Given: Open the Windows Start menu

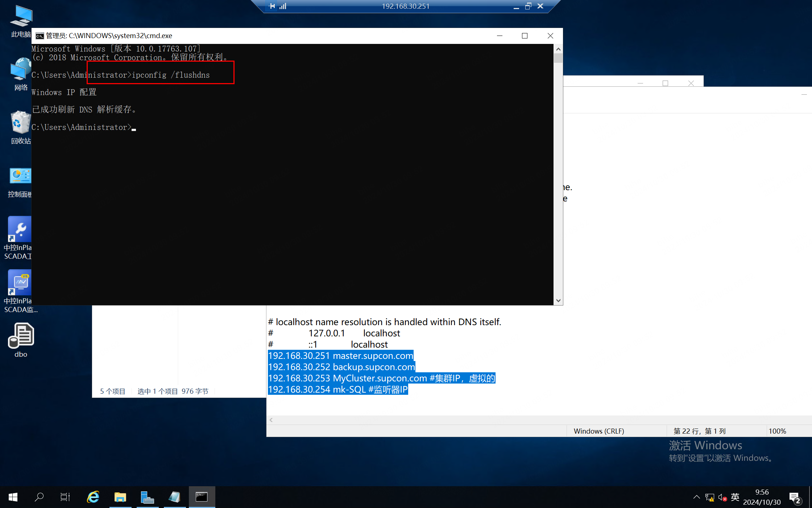Looking at the screenshot, I should click(13, 497).
